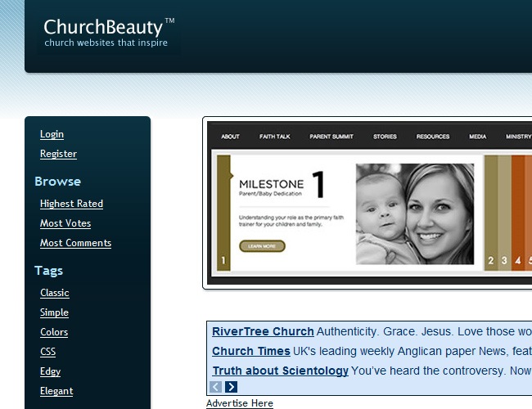This screenshot has width=532, height=409.
Task: Filter by the Colors tag
Action: click(54, 332)
